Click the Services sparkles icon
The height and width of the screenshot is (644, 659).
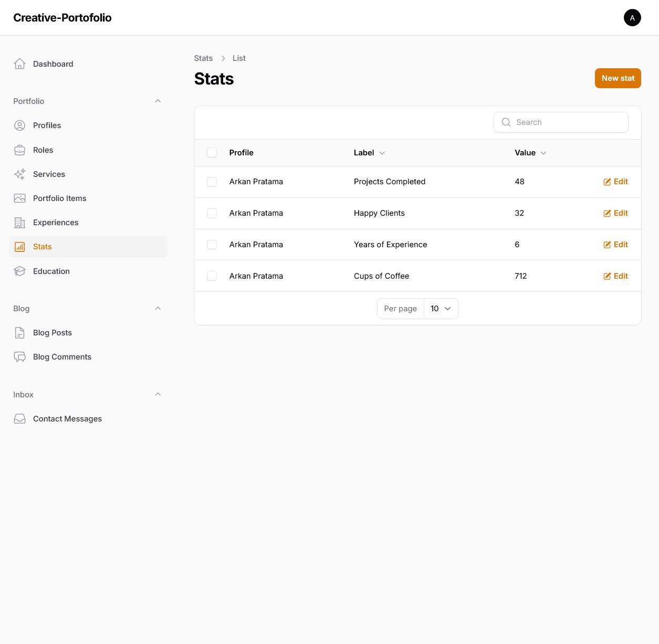[x=19, y=174]
